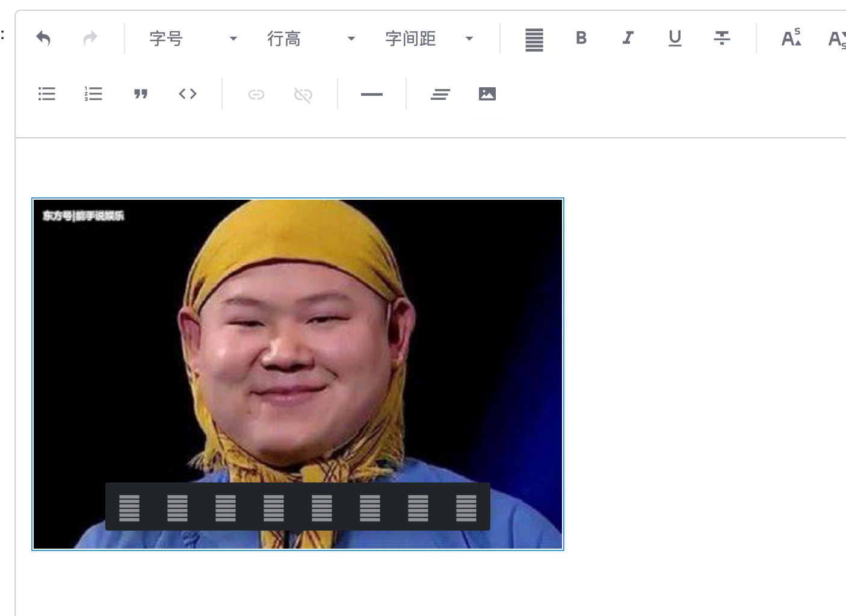Screen dimensions: 846x616
Task: Apply italic formatting
Action: pyautogui.click(x=628, y=38)
